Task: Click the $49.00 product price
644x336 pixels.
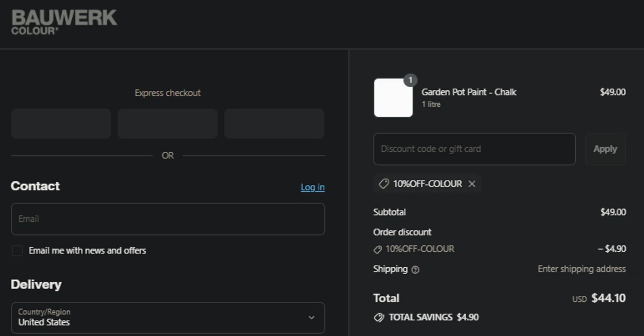Action: coord(613,92)
